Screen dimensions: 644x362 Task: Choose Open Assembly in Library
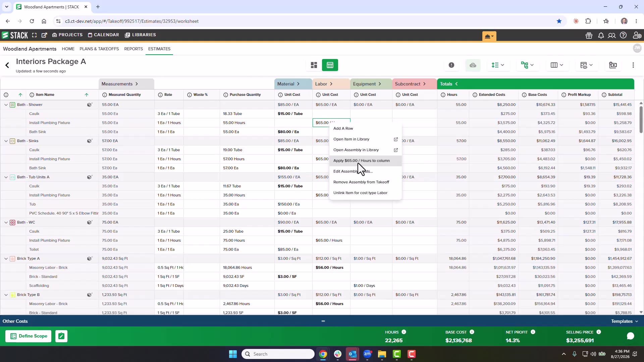pyautogui.click(x=366, y=150)
